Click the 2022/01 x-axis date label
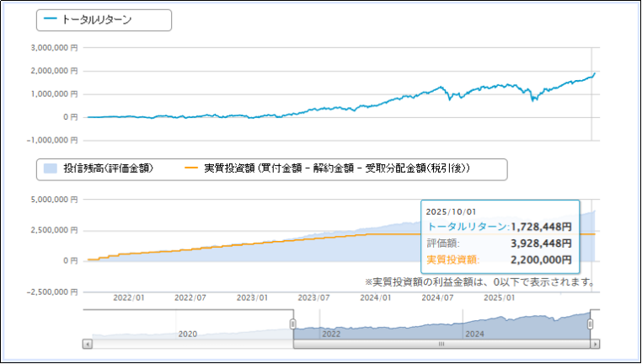 [x=128, y=297]
